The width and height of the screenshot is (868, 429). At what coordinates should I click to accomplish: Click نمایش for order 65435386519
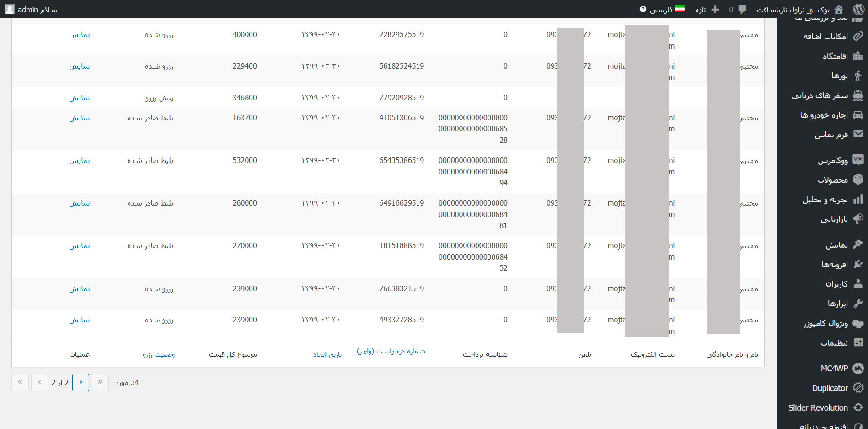tap(80, 161)
